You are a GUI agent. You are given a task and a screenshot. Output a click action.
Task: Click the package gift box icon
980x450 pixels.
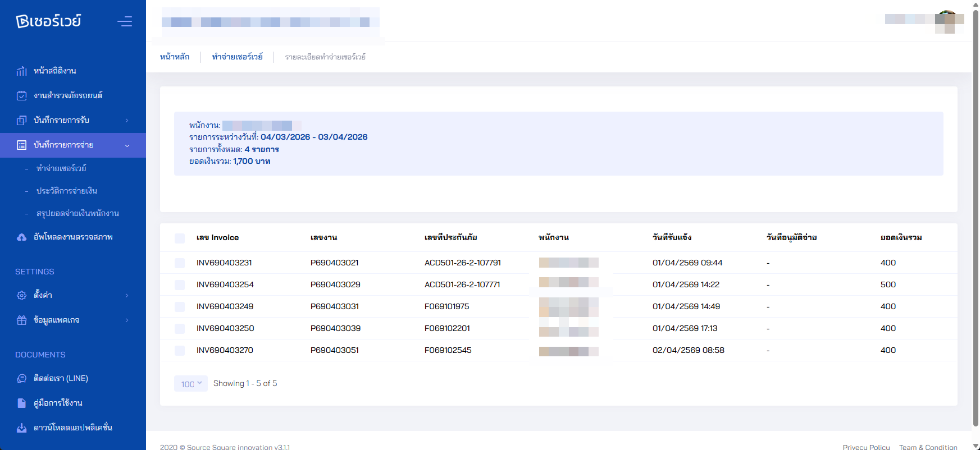click(21, 320)
